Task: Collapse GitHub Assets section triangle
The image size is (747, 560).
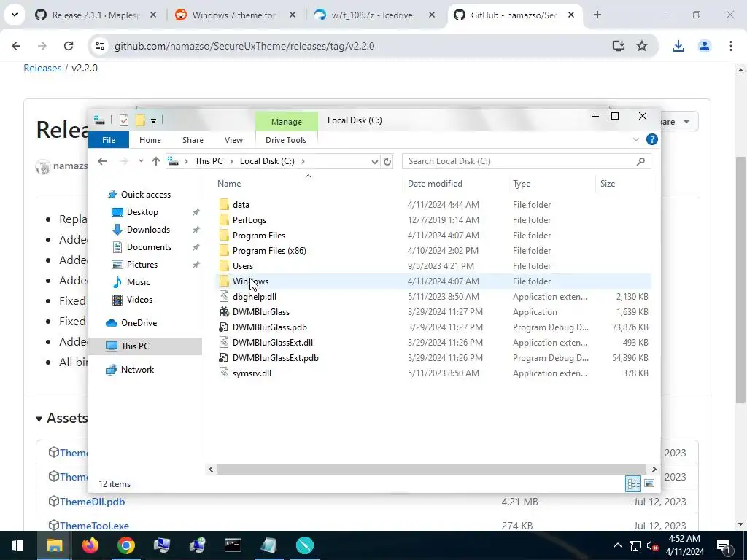Action: coord(39,419)
